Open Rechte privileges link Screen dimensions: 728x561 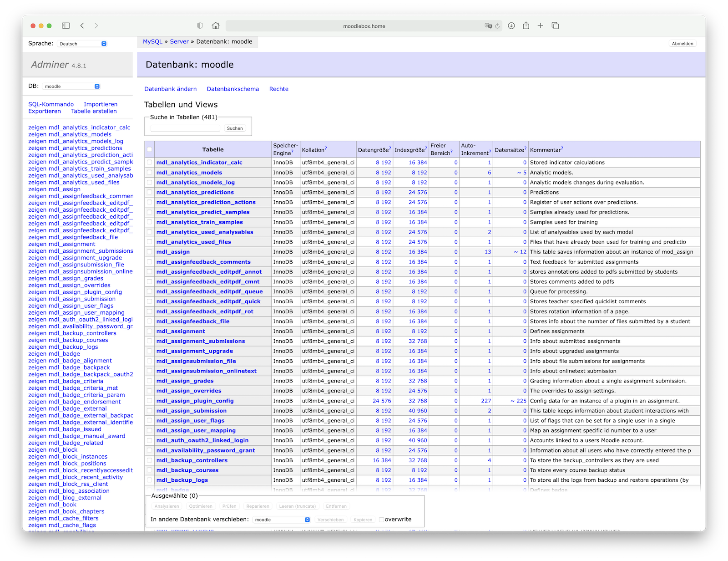(x=279, y=89)
